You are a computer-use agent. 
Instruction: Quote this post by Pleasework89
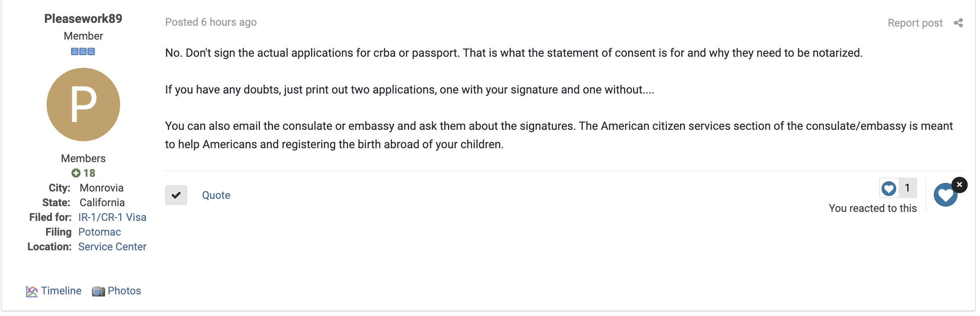pos(216,195)
